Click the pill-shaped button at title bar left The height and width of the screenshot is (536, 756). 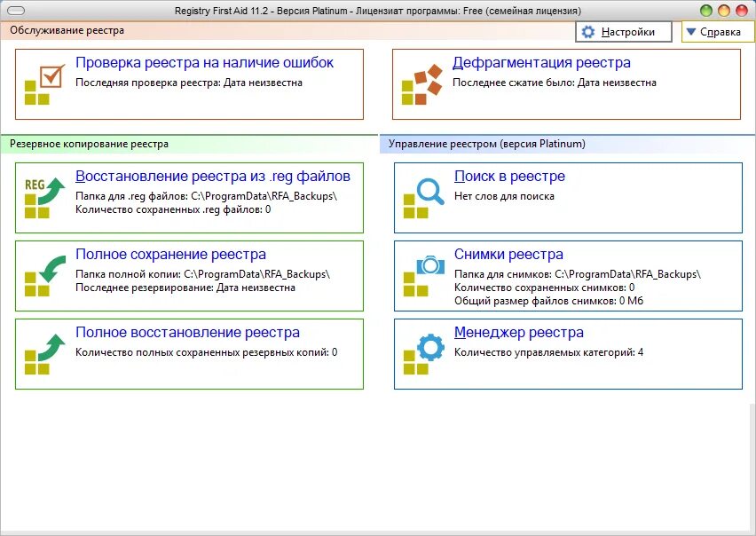click(x=16, y=11)
